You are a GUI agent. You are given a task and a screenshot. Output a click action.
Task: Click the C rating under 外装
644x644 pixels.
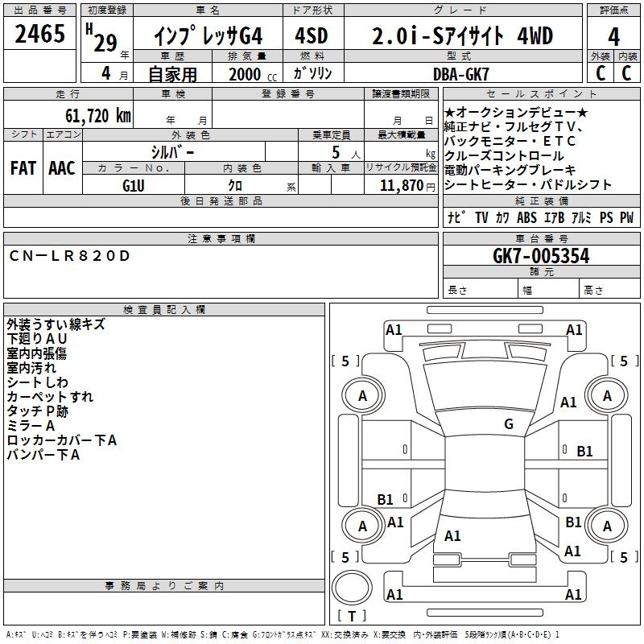[601, 72]
